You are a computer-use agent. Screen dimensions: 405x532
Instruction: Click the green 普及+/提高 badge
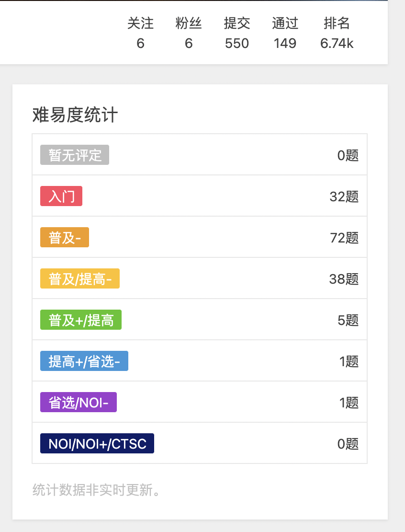click(x=81, y=320)
